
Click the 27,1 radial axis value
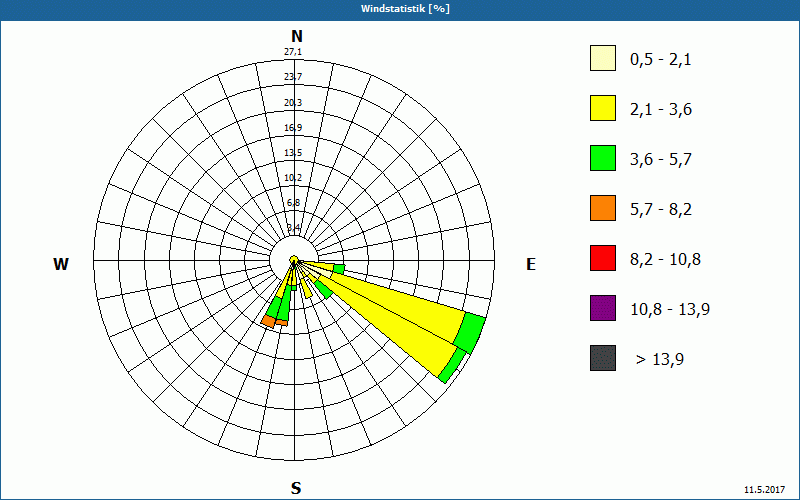coord(293,52)
